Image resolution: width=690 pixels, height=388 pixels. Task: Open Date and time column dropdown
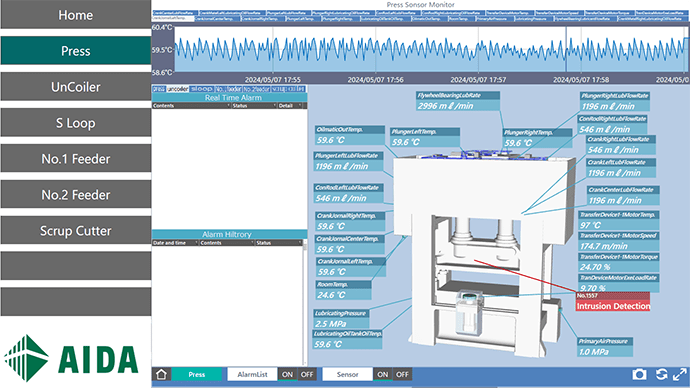[x=196, y=243]
